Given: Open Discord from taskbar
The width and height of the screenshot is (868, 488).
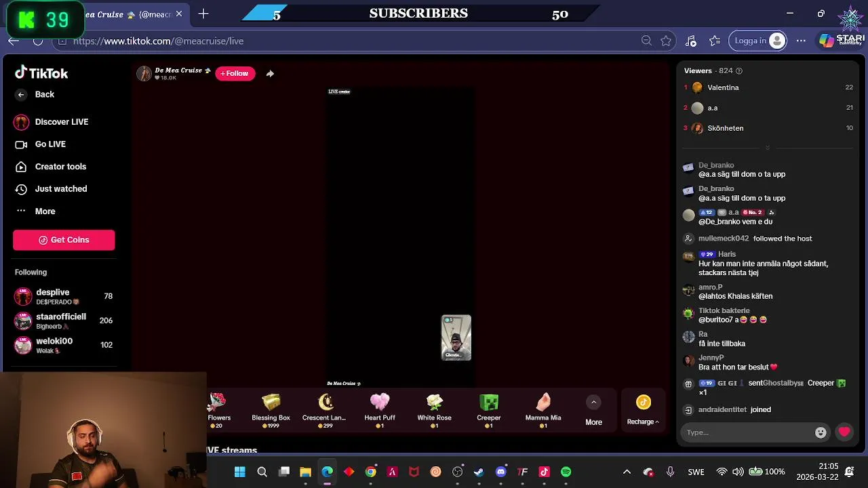Looking at the screenshot, I should click(x=500, y=472).
